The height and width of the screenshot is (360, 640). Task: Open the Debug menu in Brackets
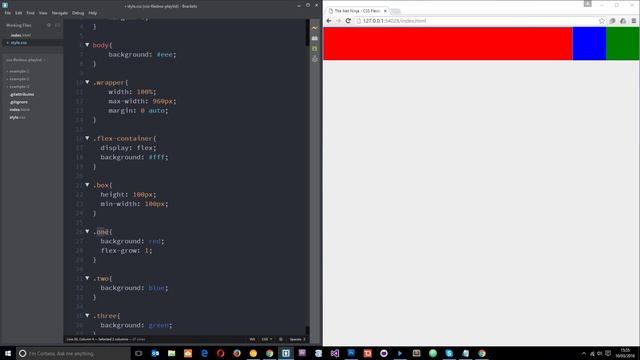click(x=78, y=13)
